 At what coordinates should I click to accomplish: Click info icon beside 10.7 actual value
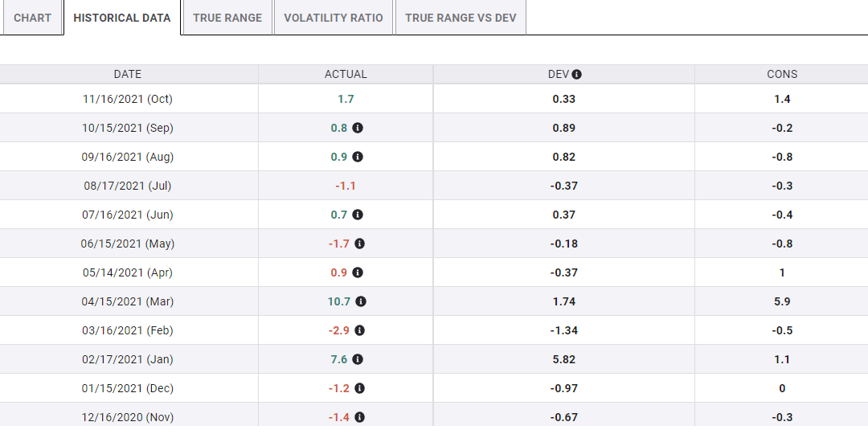361,301
